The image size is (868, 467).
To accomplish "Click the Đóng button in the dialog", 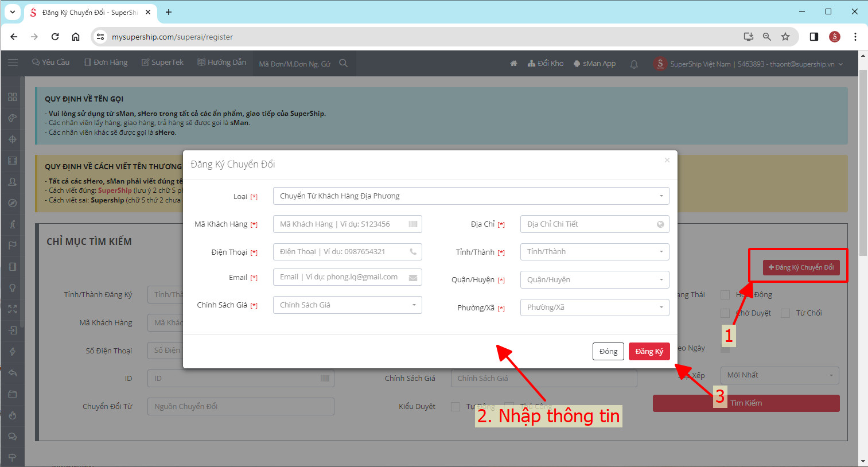I will [x=608, y=352].
